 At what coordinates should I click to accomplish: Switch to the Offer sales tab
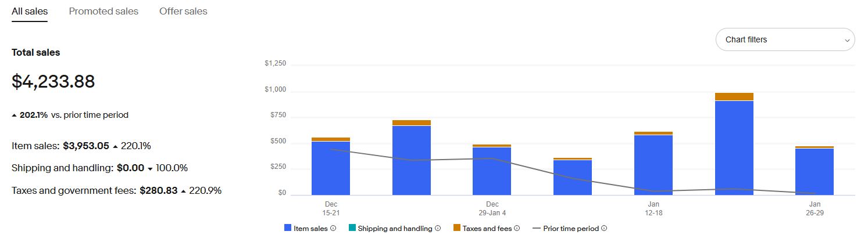pos(183,12)
